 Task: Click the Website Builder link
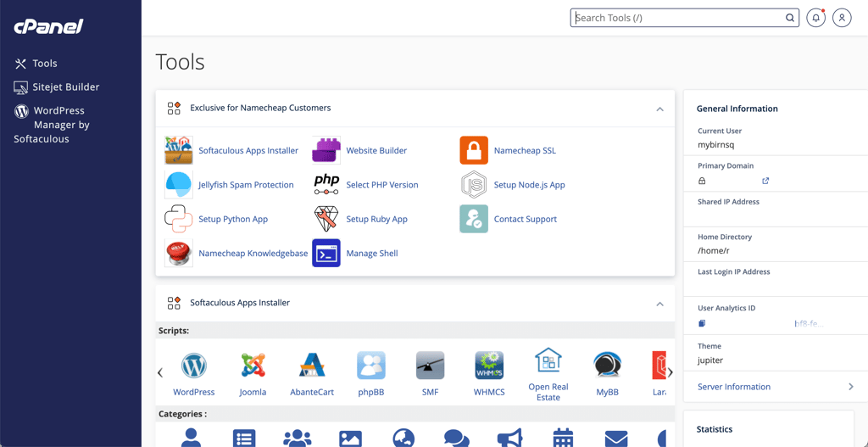point(376,151)
